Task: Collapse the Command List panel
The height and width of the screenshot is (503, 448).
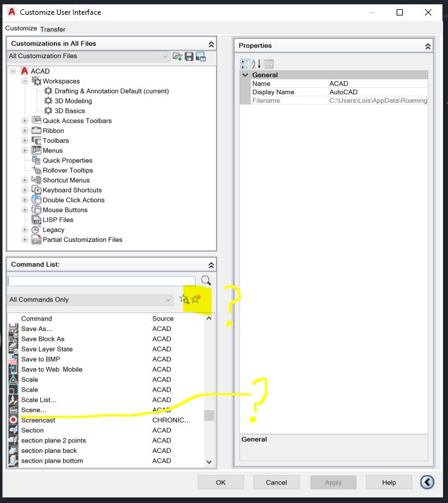Action: pyautogui.click(x=211, y=265)
